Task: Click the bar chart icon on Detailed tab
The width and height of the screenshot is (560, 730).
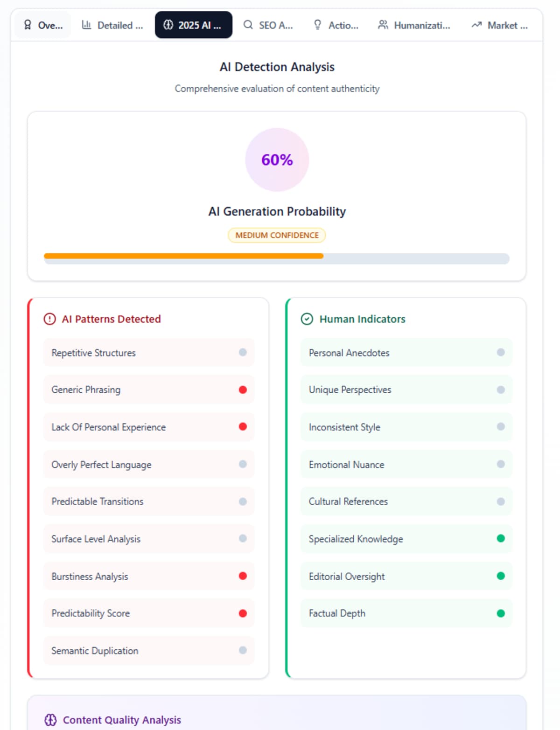Action: (x=86, y=25)
